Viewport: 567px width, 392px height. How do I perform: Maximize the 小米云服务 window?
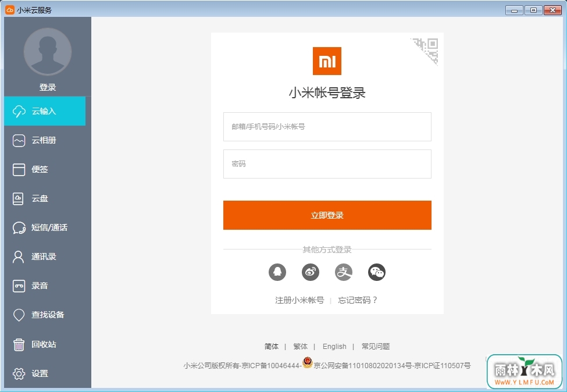point(533,10)
